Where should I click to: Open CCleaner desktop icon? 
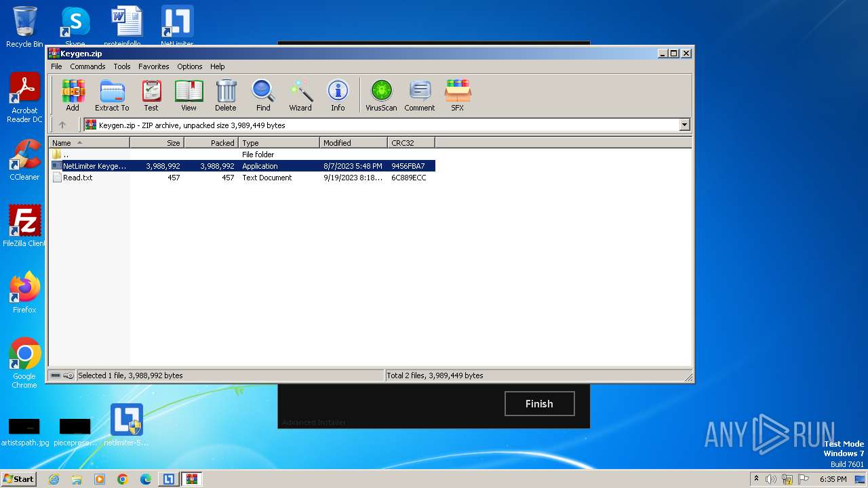(24, 160)
